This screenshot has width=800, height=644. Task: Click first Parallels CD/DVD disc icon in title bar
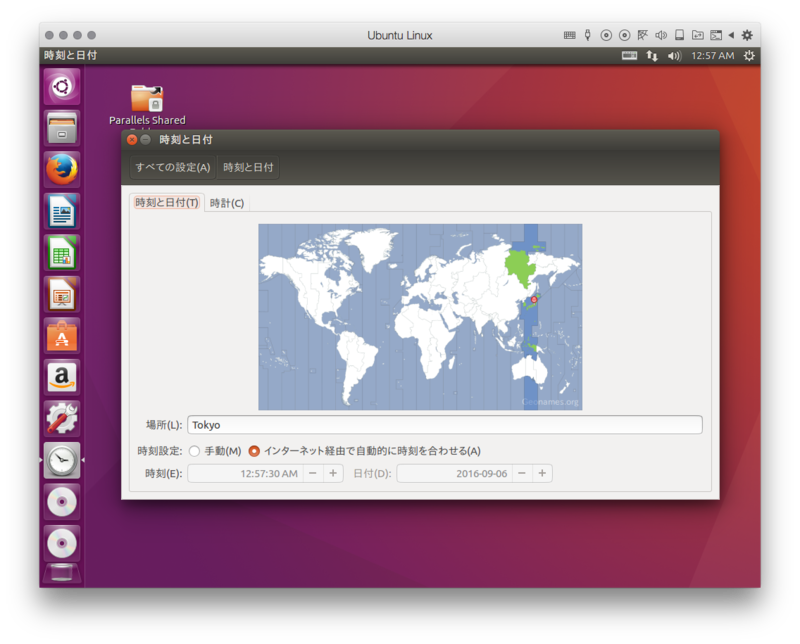pyautogui.click(x=606, y=35)
